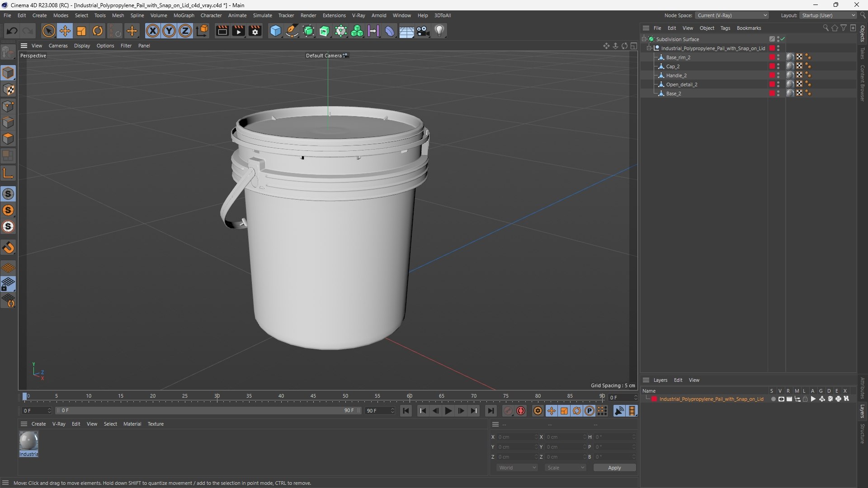Toggle visibility dots of Cap_2

pyautogui.click(x=778, y=66)
